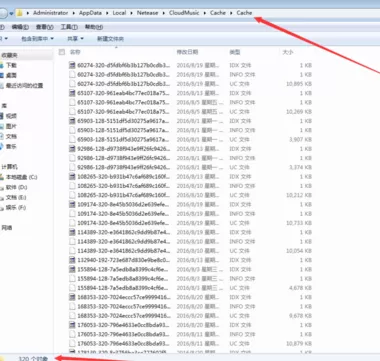Go to Administrator in the breadcrumb path
This screenshot has width=380, height=361.
click(x=50, y=13)
